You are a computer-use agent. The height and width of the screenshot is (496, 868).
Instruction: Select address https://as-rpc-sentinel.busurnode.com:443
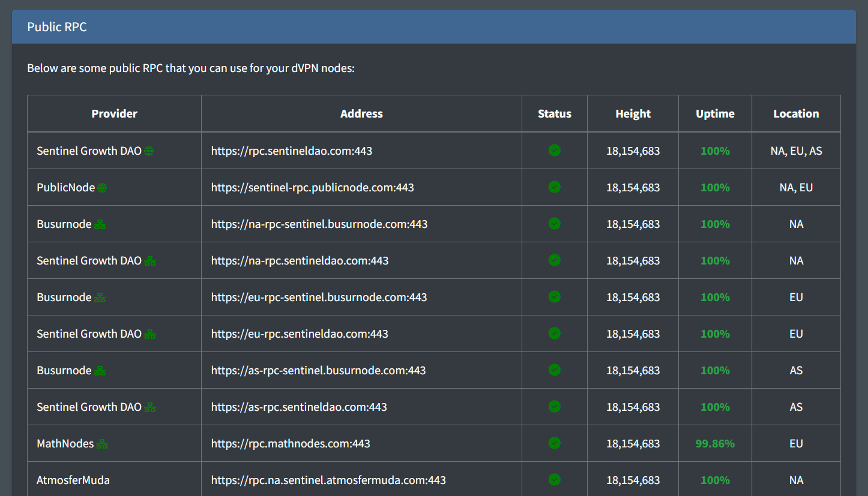pos(319,371)
